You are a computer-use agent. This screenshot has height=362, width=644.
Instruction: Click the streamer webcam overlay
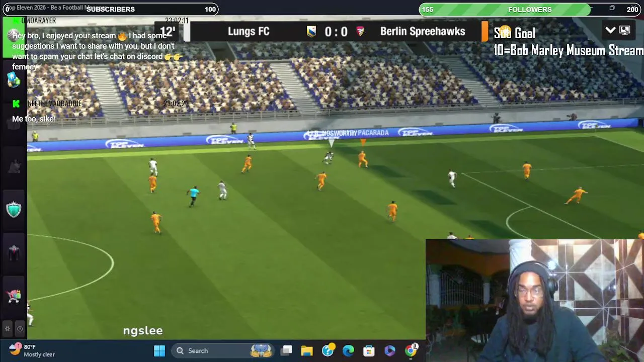(535, 301)
